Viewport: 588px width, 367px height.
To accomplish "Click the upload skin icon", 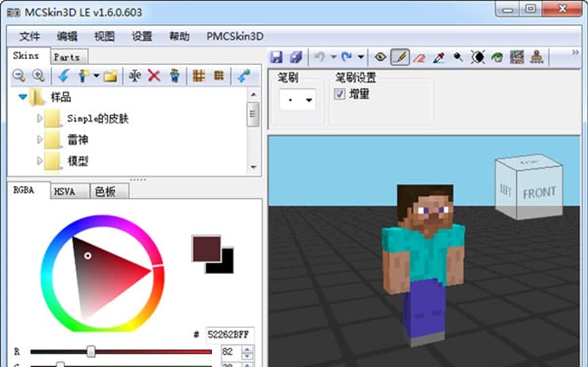I will coord(244,76).
